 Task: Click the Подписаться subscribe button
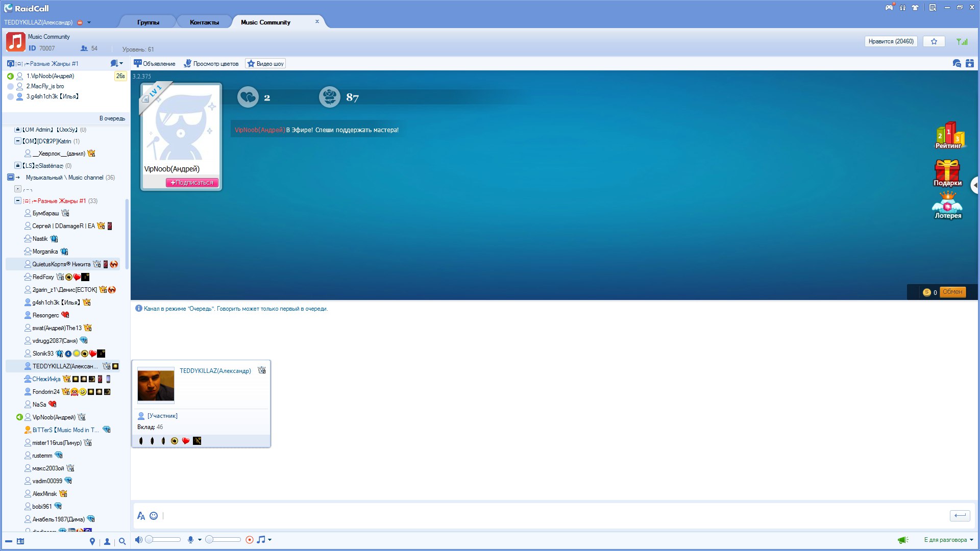tap(192, 183)
